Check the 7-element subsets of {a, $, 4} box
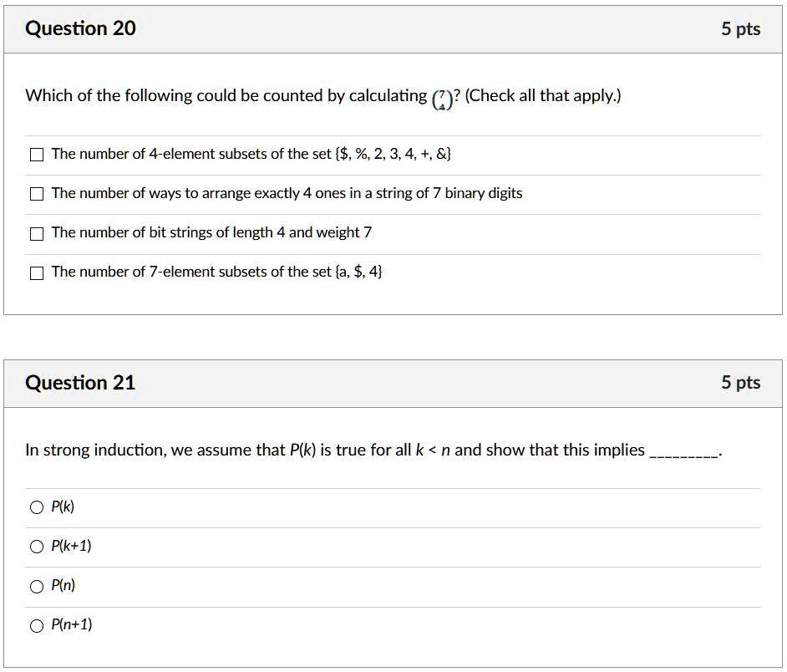The width and height of the screenshot is (787, 672). pos(37,272)
